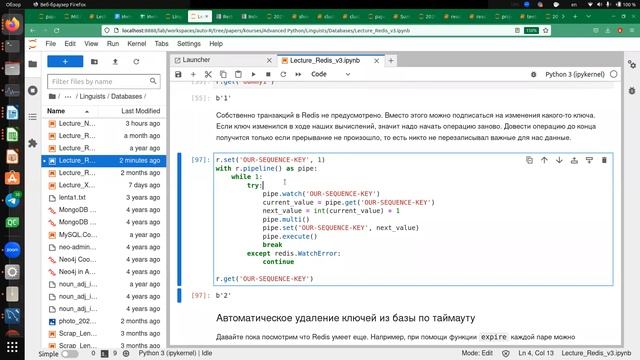
Task: Open the debugger bug icon in toolbar
Action: [533, 75]
